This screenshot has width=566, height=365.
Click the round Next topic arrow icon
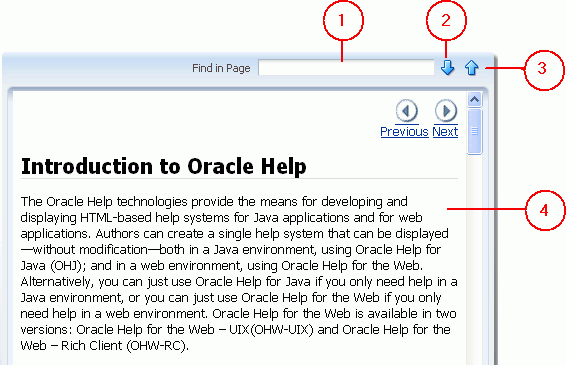click(x=446, y=110)
